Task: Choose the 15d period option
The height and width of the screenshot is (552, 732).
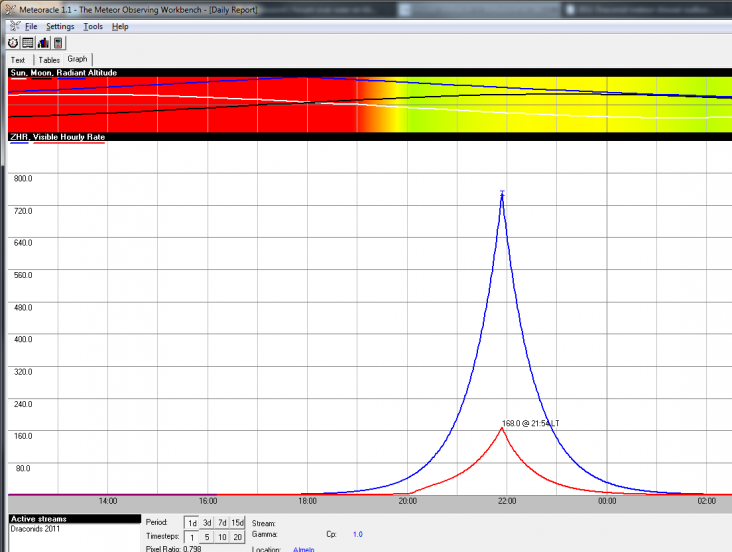Action: coord(238,523)
